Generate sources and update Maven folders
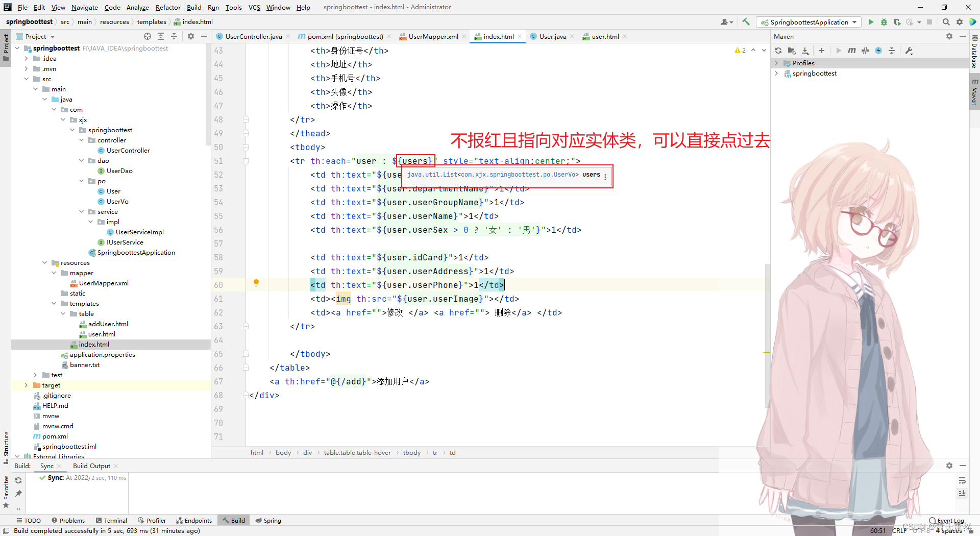The width and height of the screenshot is (980, 536). point(792,51)
